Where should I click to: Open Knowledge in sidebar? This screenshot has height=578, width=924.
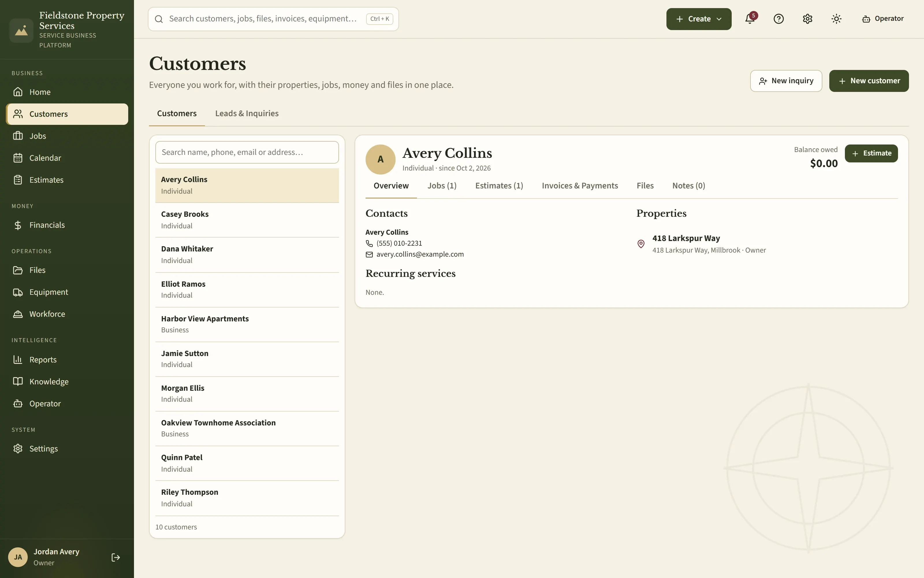[67, 381]
